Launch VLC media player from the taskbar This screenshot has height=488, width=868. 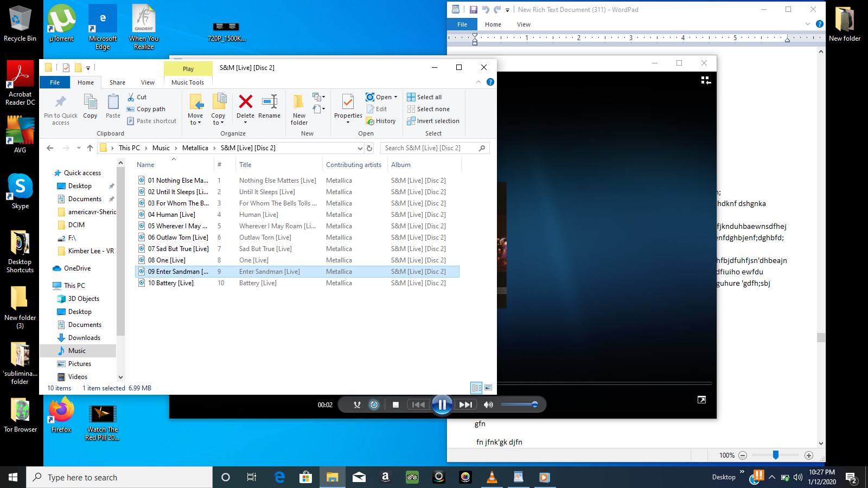tap(492, 477)
